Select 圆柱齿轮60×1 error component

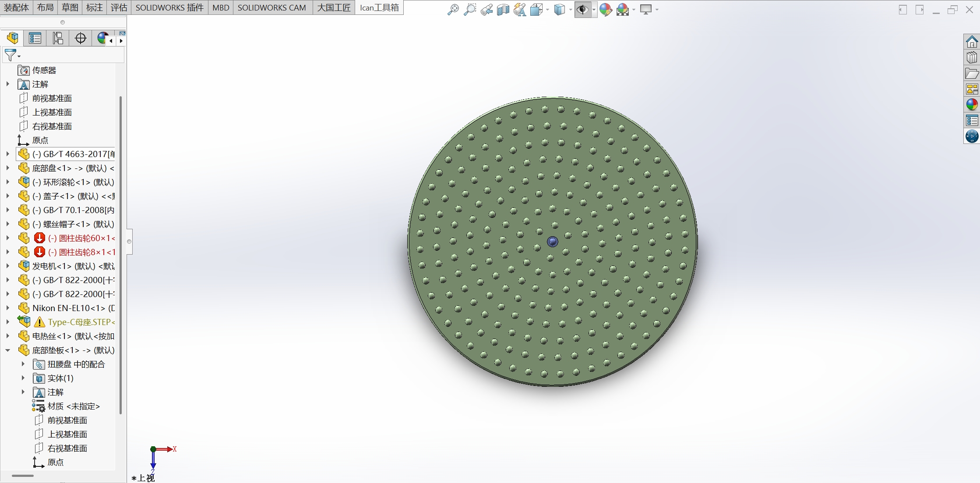pyautogui.click(x=66, y=238)
